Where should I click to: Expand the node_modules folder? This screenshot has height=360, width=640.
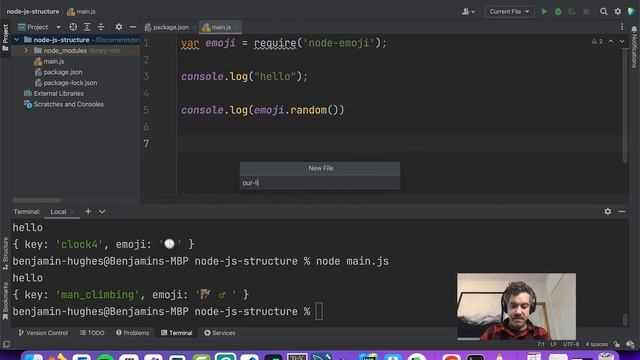pyautogui.click(x=26, y=51)
